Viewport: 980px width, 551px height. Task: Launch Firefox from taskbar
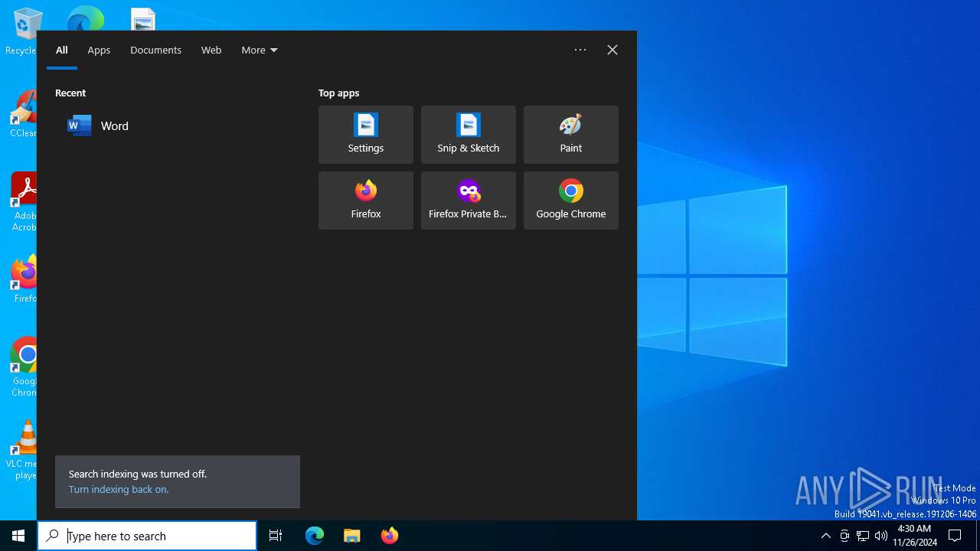390,536
